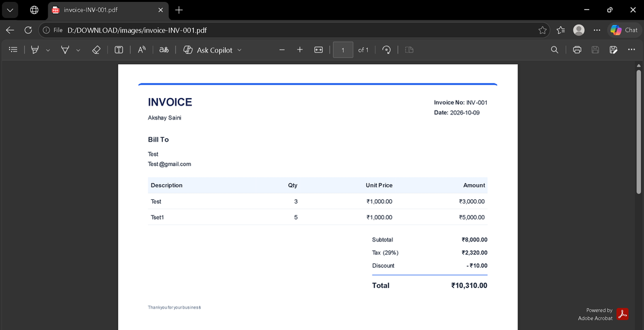Click the Save icon
Viewport: 644px width, 330px height.
(x=595, y=50)
